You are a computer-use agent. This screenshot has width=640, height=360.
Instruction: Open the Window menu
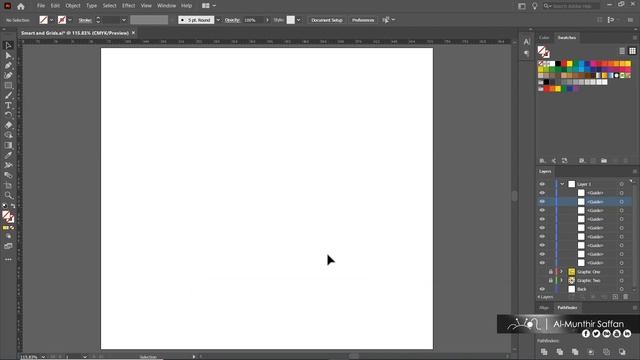(x=166, y=6)
